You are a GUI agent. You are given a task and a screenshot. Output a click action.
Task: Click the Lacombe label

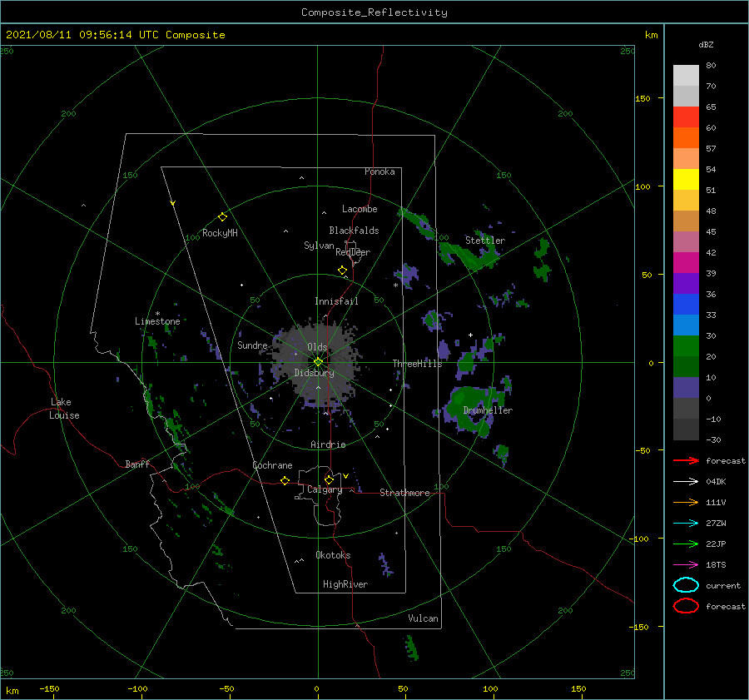click(360, 209)
